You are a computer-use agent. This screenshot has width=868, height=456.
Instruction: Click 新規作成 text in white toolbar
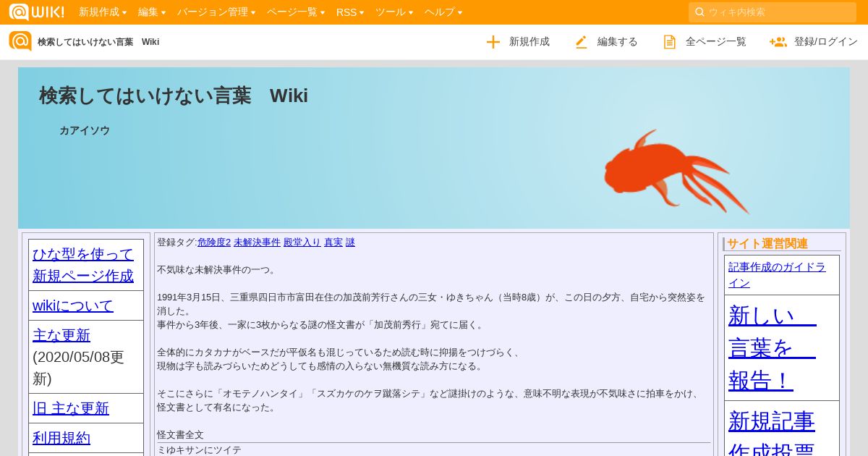click(529, 42)
